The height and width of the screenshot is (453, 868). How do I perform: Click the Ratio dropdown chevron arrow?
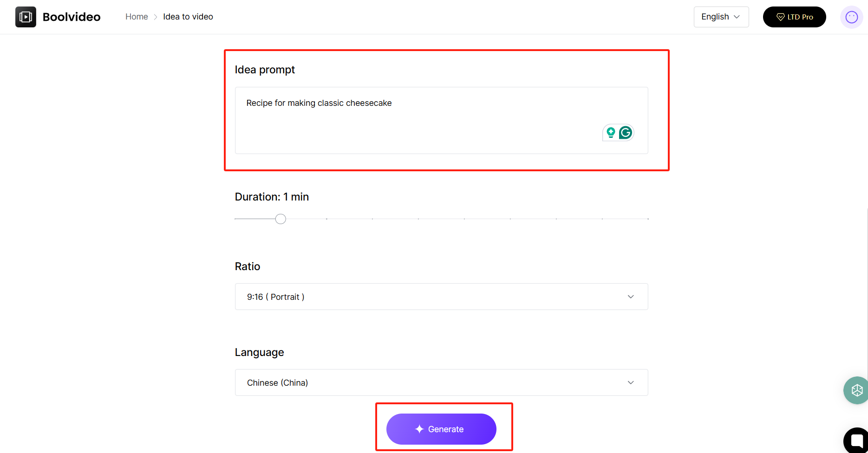[x=631, y=297]
